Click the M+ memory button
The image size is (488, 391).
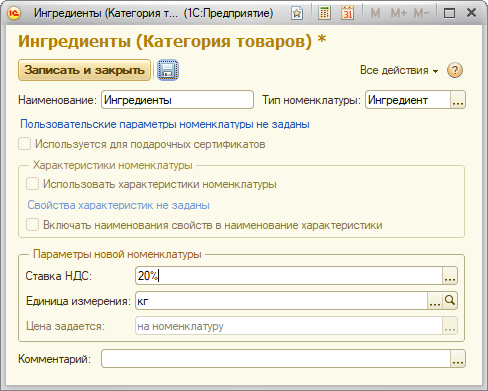tap(399, 13)
